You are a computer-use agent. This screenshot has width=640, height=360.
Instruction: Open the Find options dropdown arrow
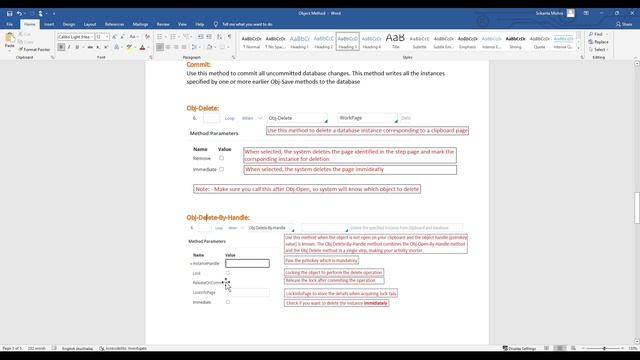point(607,34)
